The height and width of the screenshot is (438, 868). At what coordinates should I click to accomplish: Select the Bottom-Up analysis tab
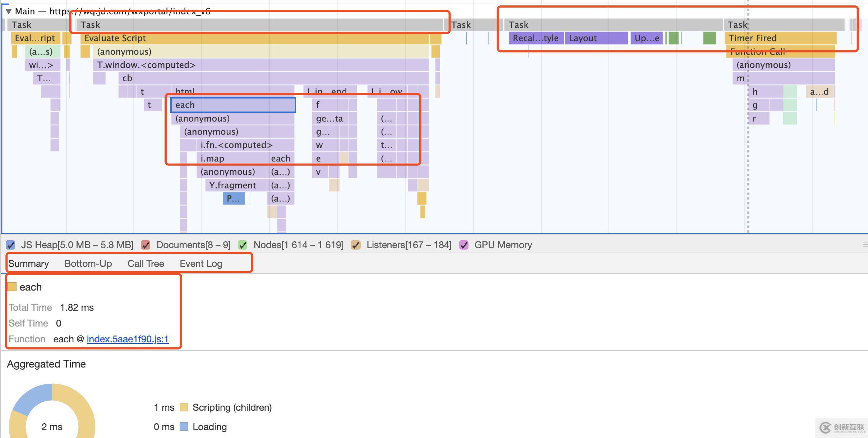tap(88, 263)
